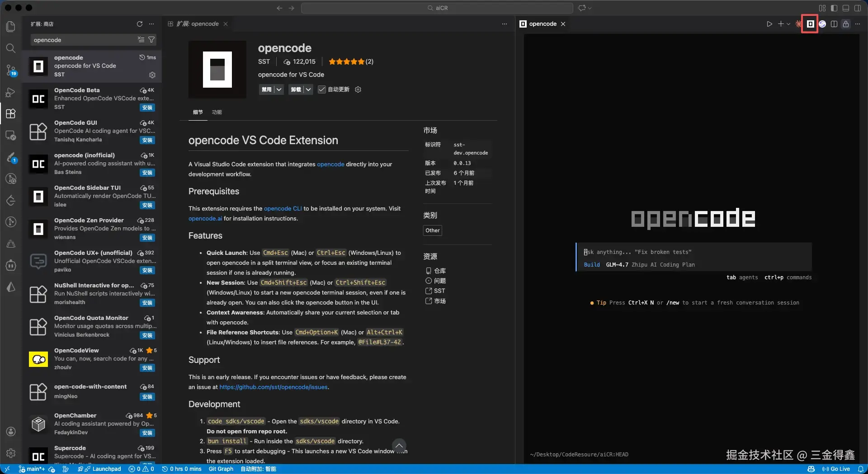The image size is (868, 474).
Task: Open Customize Layout options in title bar
Action: tap(822, 8)
